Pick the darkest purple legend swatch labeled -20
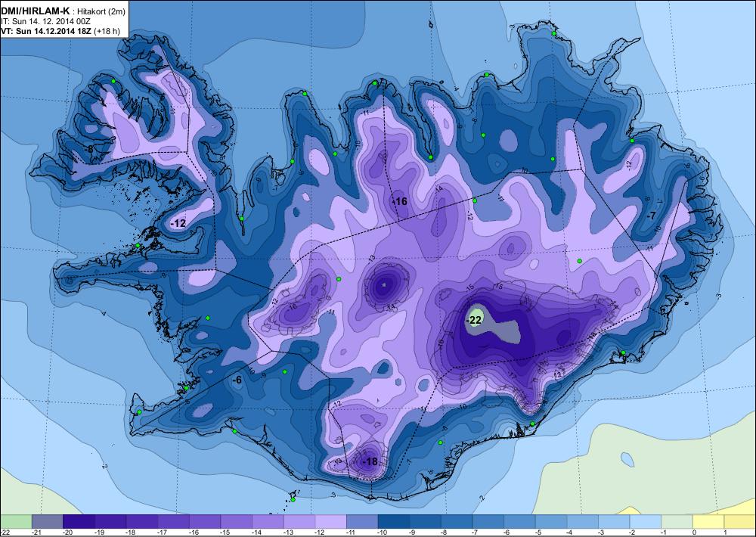The height and width of the screenshot is (537, 756). pos(79,522)
